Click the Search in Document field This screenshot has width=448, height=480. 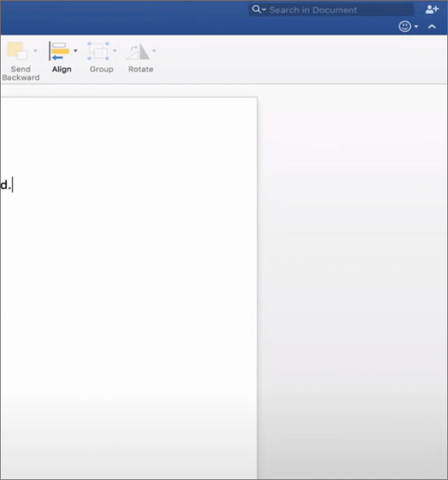click(332, 10)
